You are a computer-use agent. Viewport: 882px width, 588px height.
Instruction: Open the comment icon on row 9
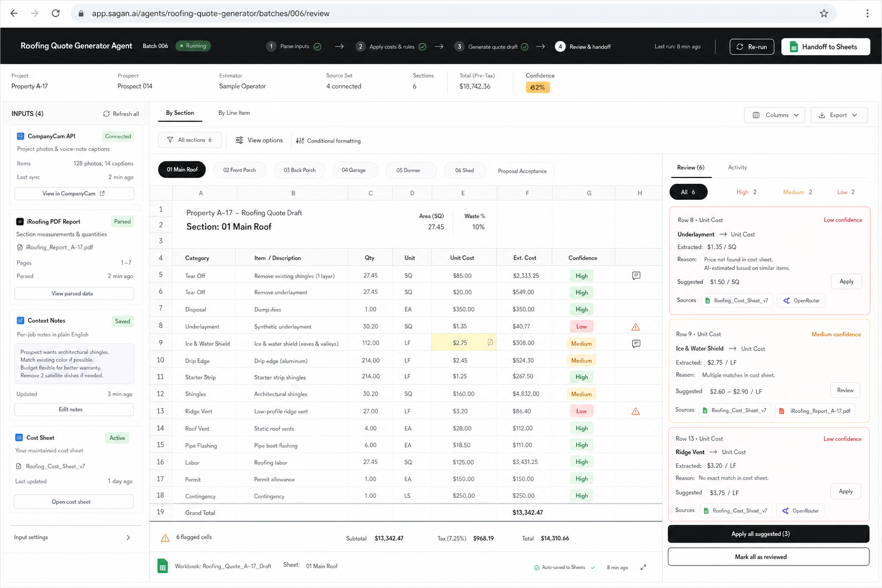point(636,343)
